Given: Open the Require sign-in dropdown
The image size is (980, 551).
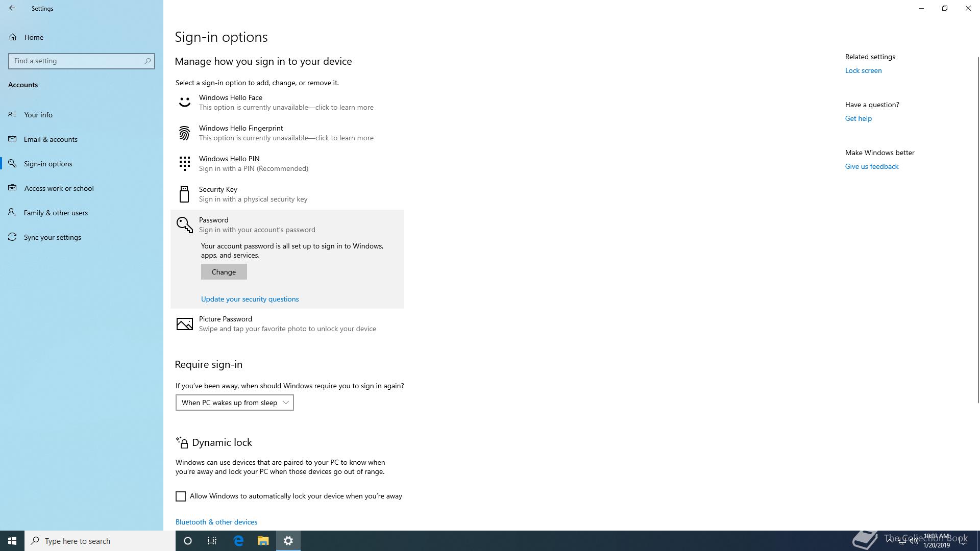Looking at the screenshot, I should pyautogui.click(x=235, y=403).
